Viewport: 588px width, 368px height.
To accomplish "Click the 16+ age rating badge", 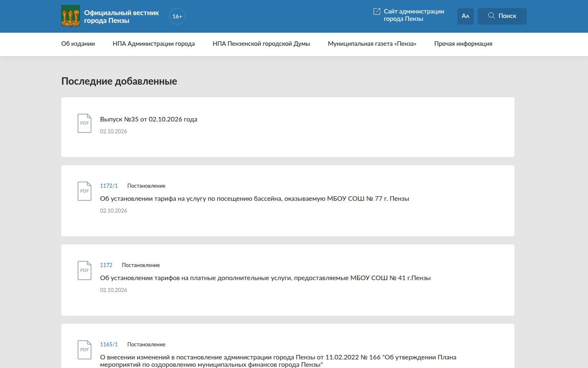I will coord(177,16).
